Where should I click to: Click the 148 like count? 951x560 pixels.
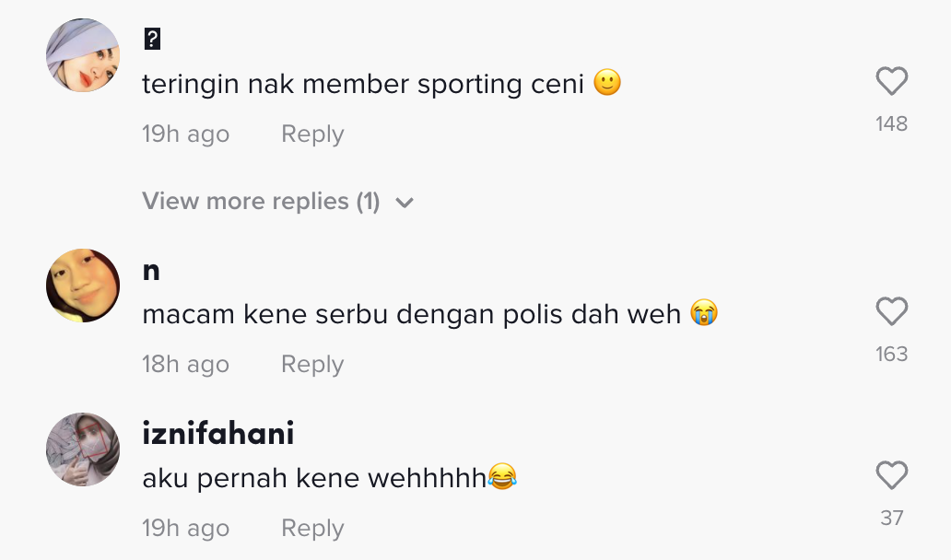click(x=891, y=124)
